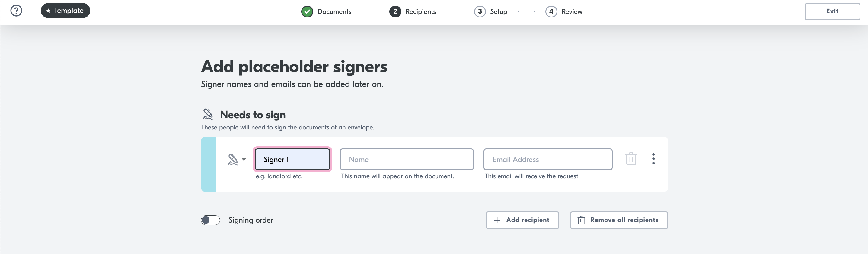Exit the template wizard
Viewport: 868px width, 254px height.
(x=832, y=11)
